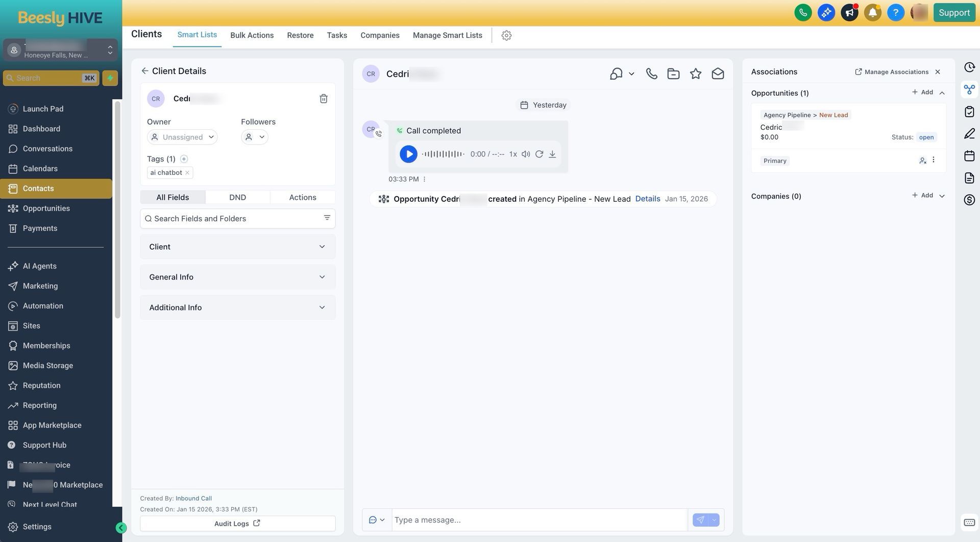Switch to the DND tab
980x542 pixels.
(237, 197)
